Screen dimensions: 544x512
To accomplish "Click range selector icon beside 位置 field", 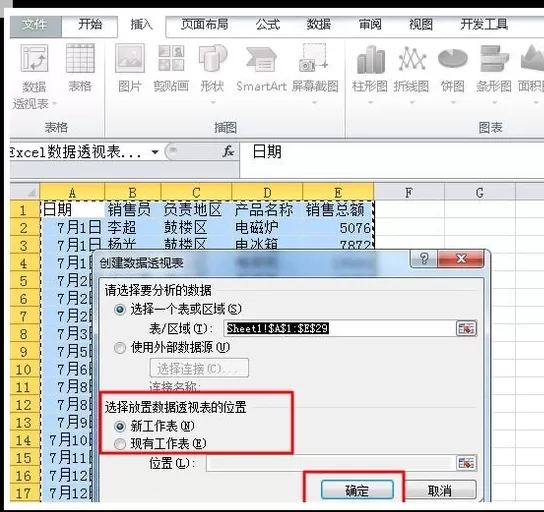I will tap(466, 463).
